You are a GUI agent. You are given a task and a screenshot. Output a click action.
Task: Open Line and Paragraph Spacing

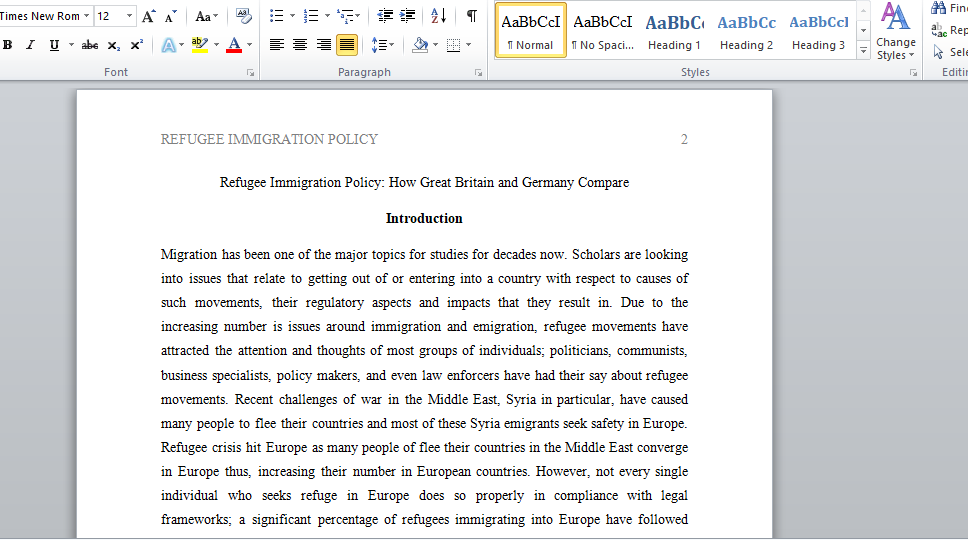383,45
